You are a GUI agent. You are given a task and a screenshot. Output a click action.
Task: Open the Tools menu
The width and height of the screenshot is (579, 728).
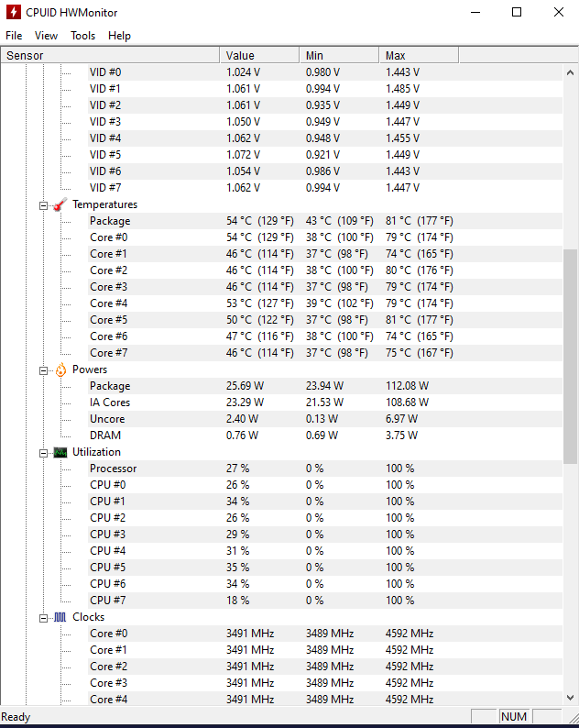83,36
